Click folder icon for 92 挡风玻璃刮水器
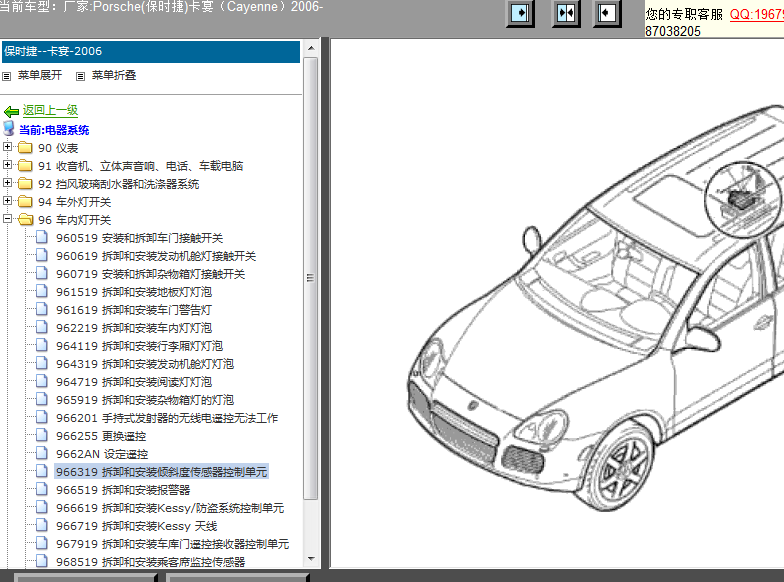The height and width of the screenshot is (582, 784). tap(25, 184)
